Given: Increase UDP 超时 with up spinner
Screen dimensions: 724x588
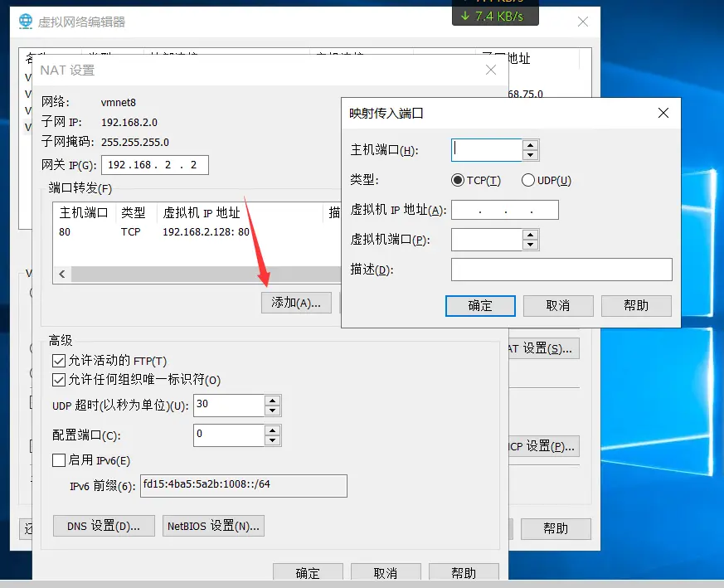Looking at the screenshot, I should [x=272, y=401].
